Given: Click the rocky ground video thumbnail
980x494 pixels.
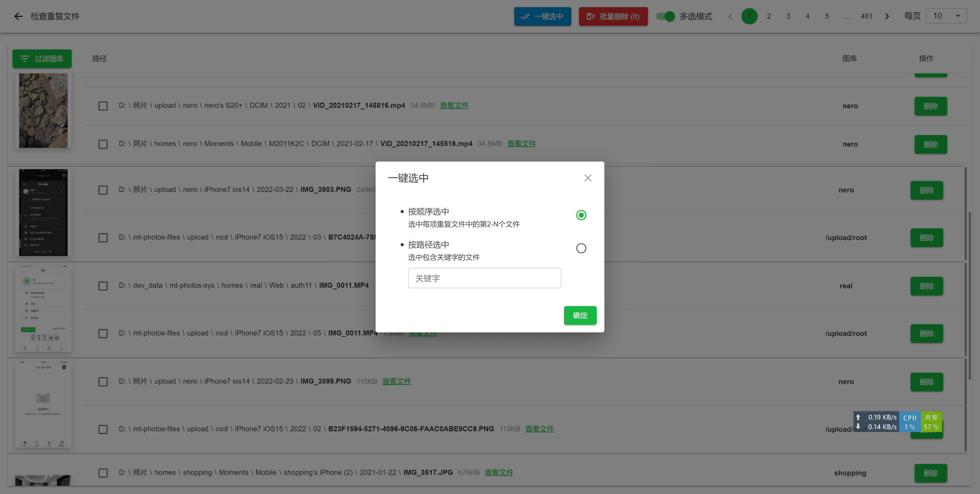Looking at the screenshot, I should click(43, 111).
